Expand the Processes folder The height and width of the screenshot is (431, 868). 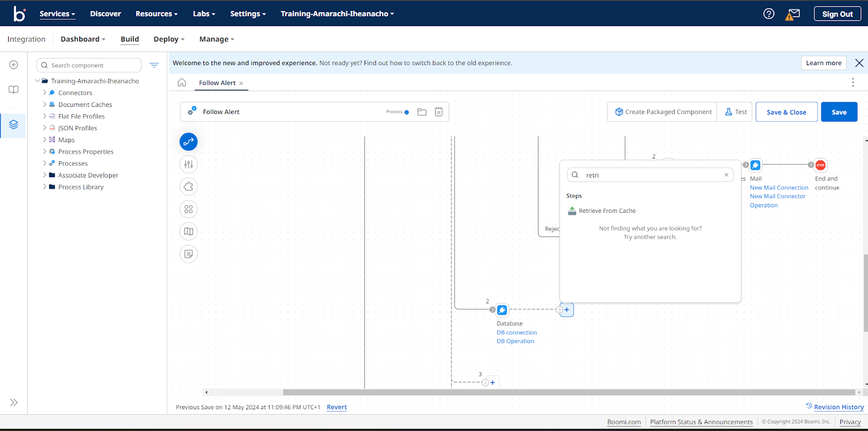[x=44, y=163]
